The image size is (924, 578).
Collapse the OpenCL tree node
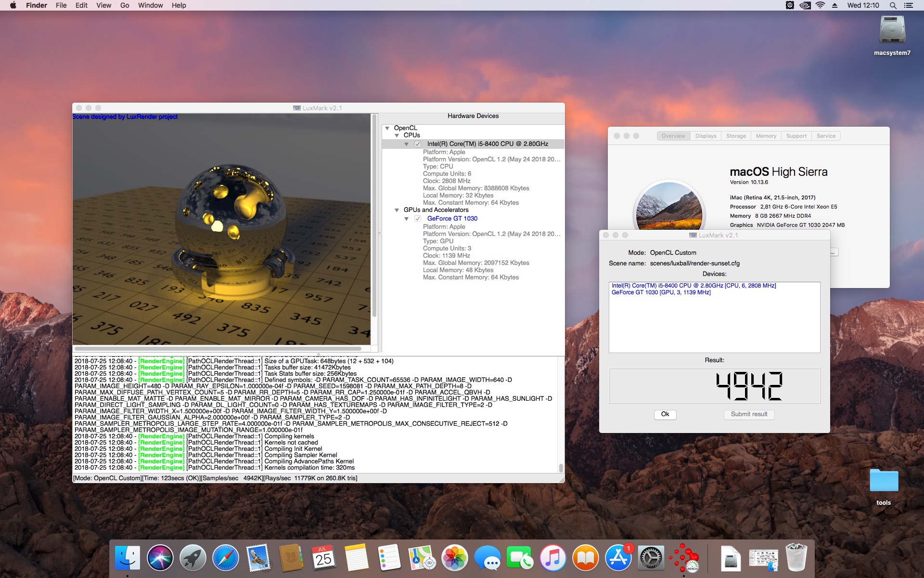click(x=387, y=128)
